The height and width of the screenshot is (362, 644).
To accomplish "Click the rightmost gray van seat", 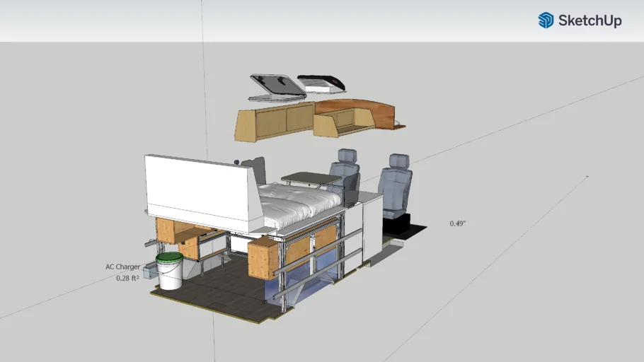I will 394,185.
